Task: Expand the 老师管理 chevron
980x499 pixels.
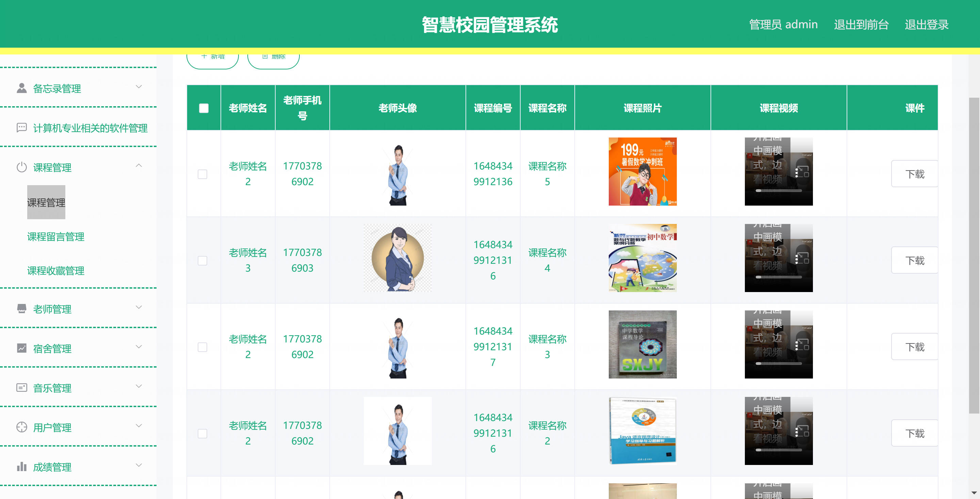Action: [139, 307]
